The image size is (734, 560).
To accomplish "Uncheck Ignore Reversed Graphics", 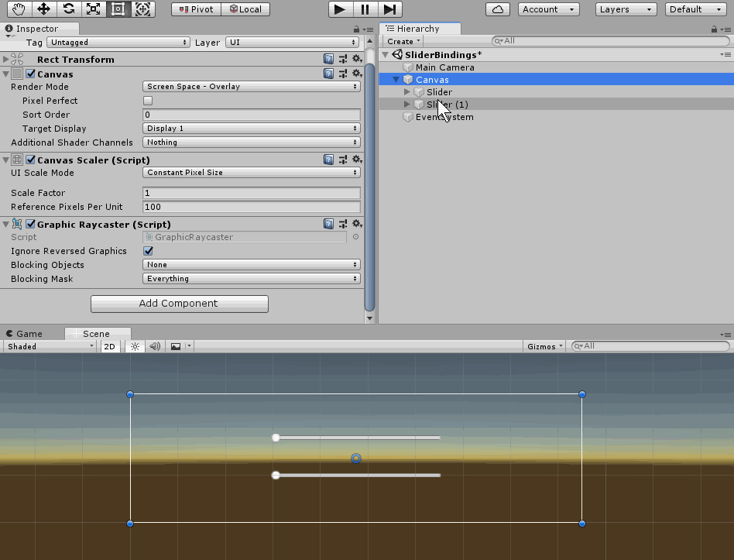I will (148, 251).
